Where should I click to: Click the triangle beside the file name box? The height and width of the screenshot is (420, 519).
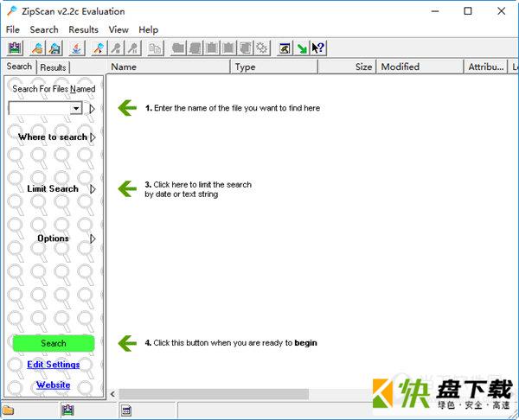point(92,109)
